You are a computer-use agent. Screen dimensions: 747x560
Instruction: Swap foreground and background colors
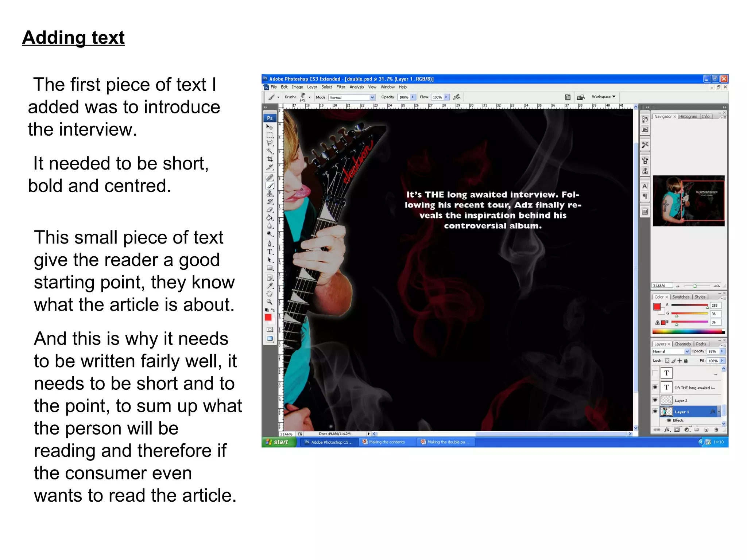point(273,310)
